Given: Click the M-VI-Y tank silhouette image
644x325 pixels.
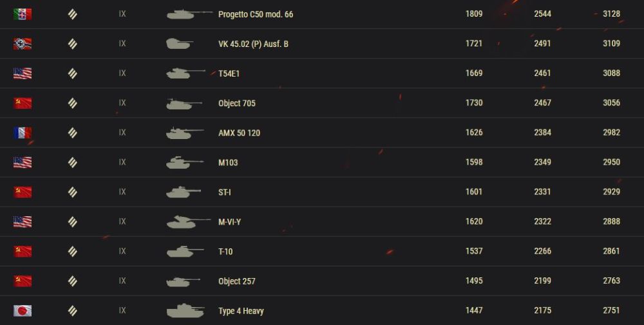Looking at the screenshot, I should pyautogui.click(x=188, y=221).
